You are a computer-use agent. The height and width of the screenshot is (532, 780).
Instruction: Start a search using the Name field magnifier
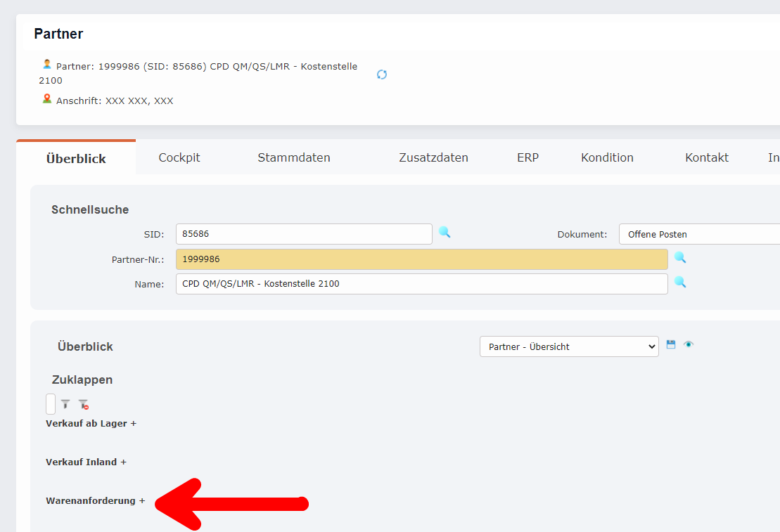(680, 283)
